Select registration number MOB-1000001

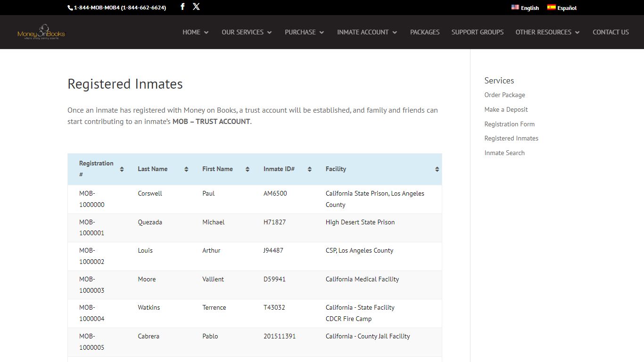pyautogui.click(x=92, y=228)
